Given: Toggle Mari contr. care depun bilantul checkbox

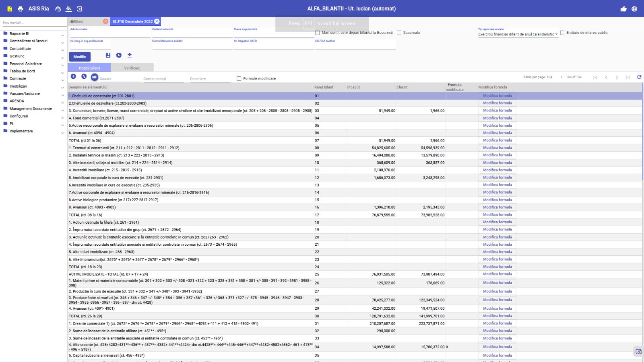Looking at the screenshot, I should (318, 33).
